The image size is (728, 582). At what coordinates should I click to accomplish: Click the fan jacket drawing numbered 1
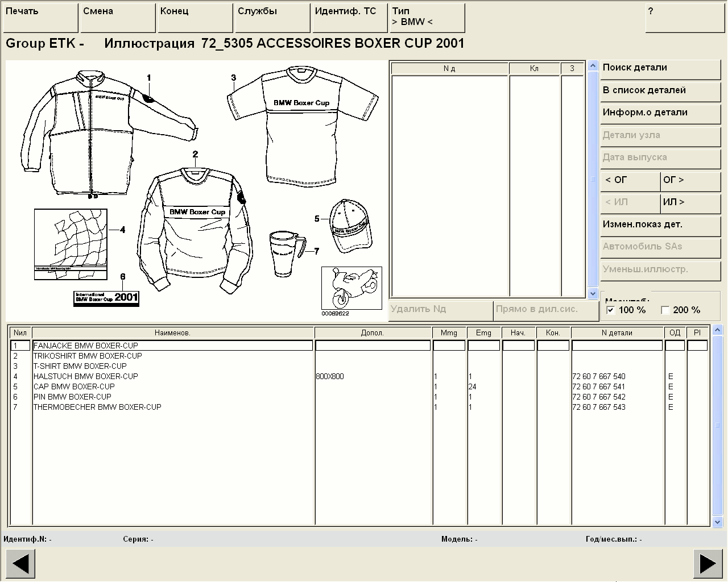108,134
